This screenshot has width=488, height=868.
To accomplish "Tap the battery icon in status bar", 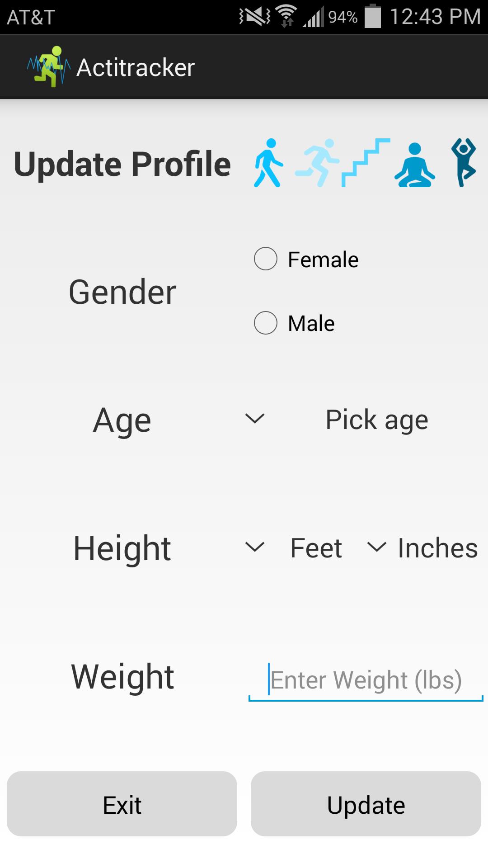I will [x=373, y=17].
